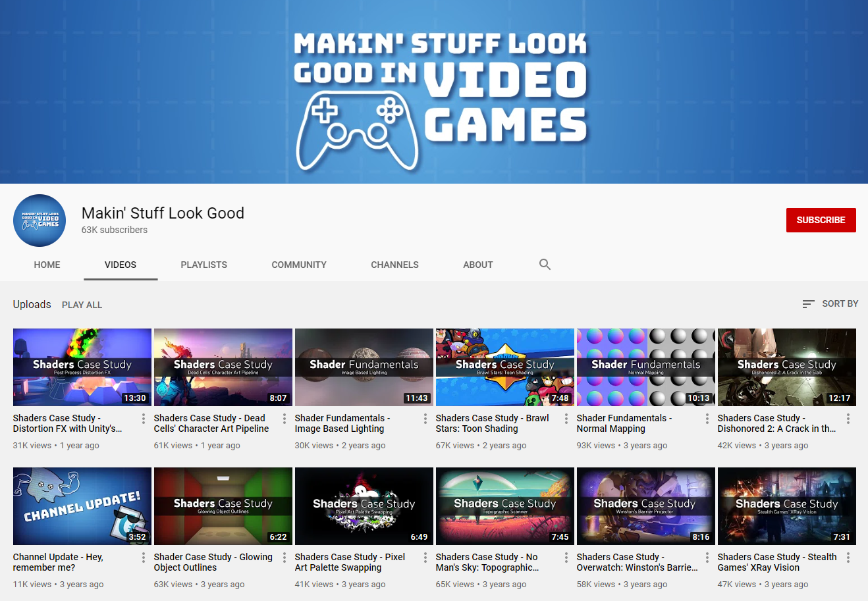Open title Shader Fundamentals - Normal Mapping
Screen dimensions: 868x601
(624, 423)
